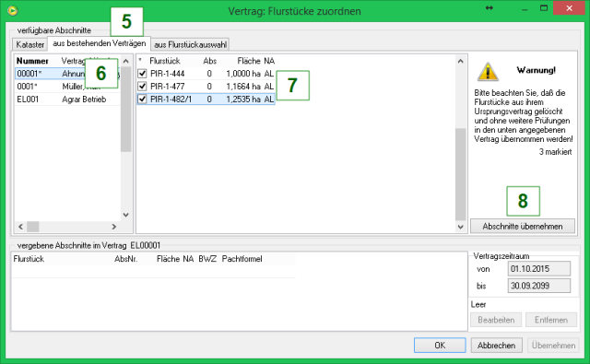
Task: Click the Übernehmen button at the bottom
Action: coord(553,346)
